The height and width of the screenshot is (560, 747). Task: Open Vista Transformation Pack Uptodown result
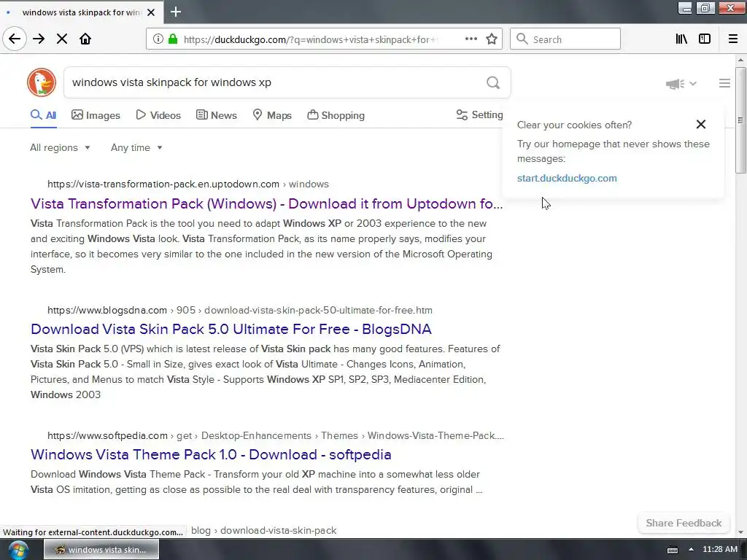[267, 204]
